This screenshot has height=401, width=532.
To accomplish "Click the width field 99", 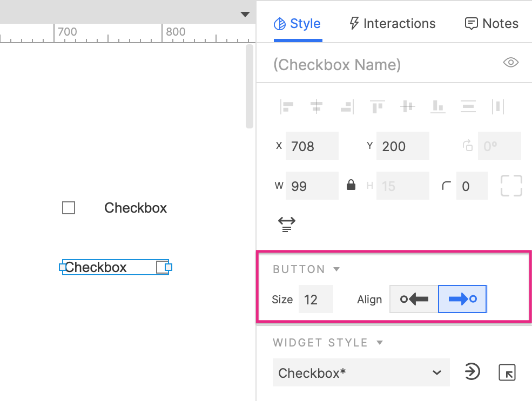I will pos(312,186).
